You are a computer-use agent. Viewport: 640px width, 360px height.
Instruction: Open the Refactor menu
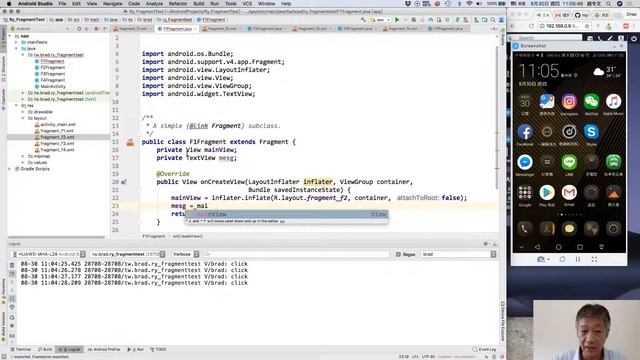178,4
